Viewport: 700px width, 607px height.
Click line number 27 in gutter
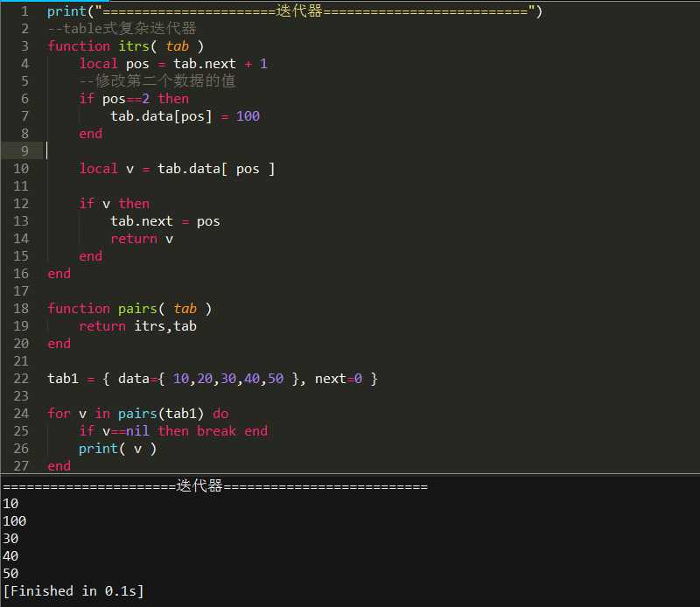(20, 466)
